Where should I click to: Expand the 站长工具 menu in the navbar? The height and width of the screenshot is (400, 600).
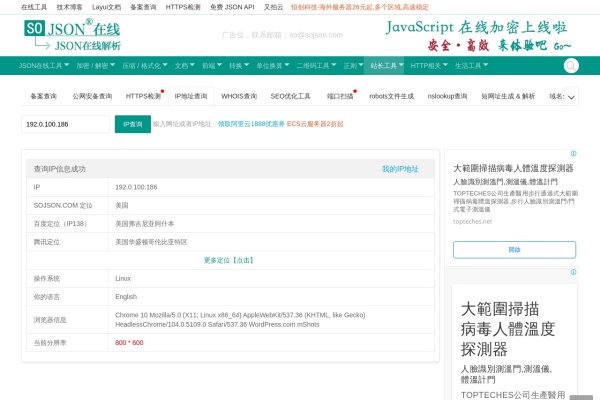(385, 65)
